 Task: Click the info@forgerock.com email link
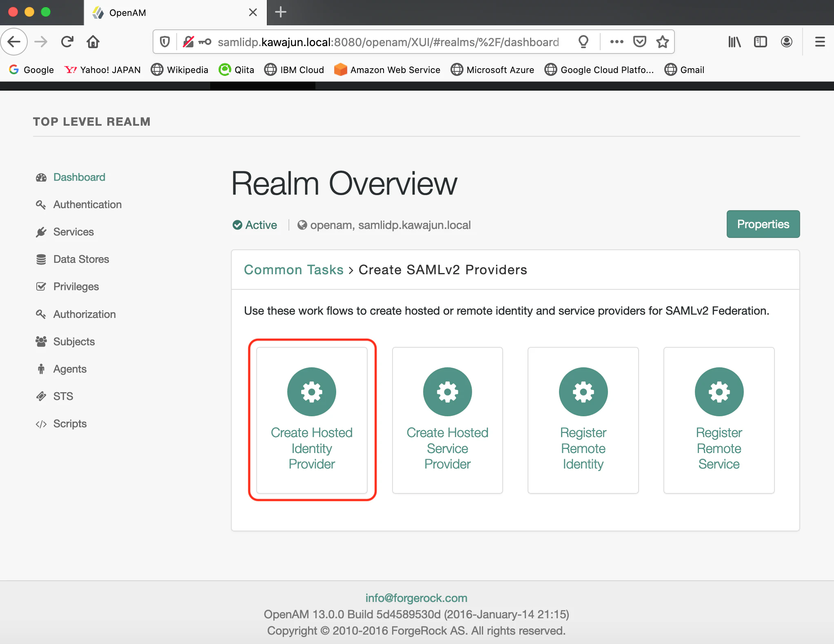click(x=416, y=598)
